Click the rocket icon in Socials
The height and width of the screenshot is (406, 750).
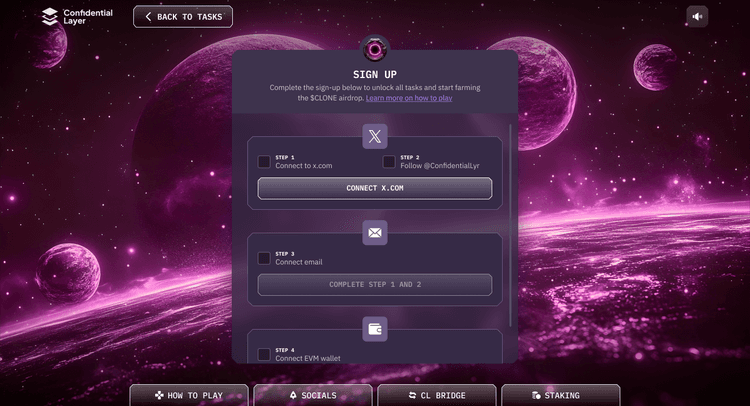pyautogui.click(x=293, y=395)
